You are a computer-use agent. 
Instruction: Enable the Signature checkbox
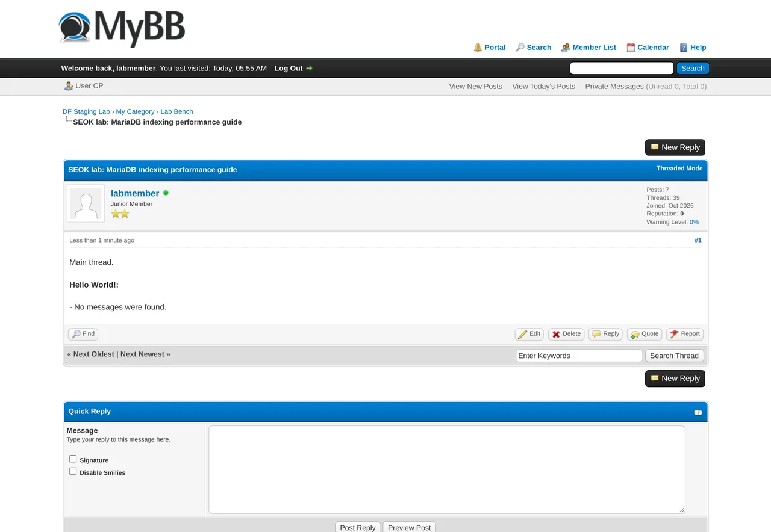(x=73, y=459)
